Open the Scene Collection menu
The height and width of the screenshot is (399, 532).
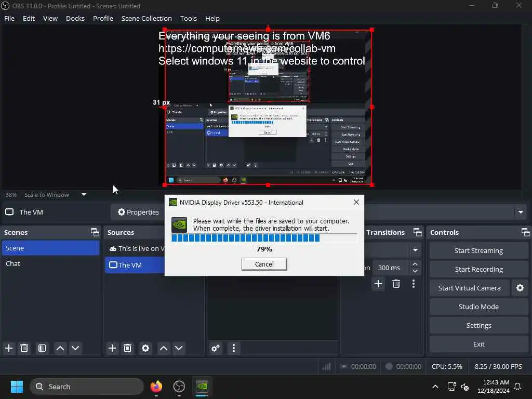[x=147, y=18]
